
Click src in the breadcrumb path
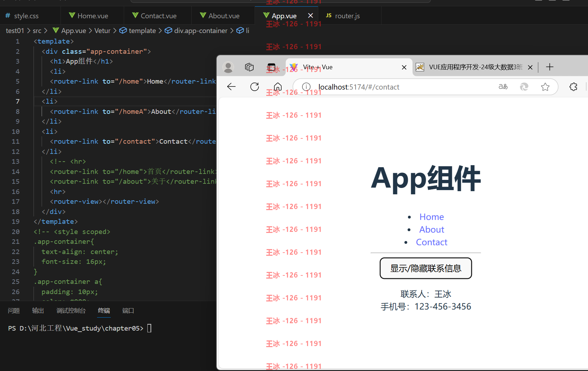pyautogui.click(x=37, y=31)
